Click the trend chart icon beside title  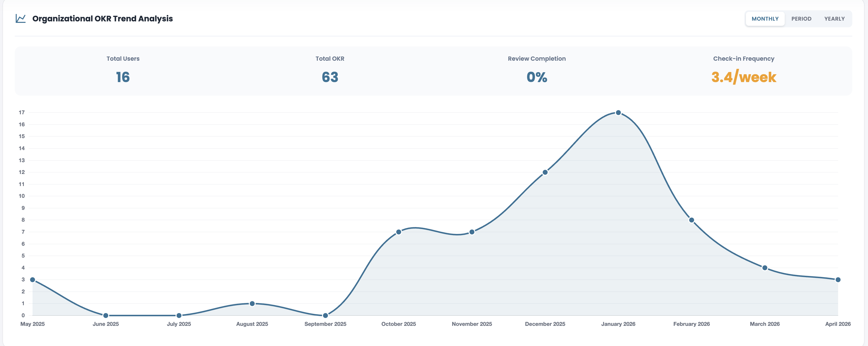[21, 18]
